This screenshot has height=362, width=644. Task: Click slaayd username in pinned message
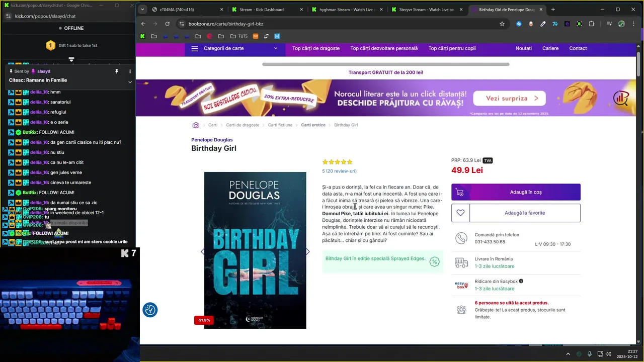(43, 71)
